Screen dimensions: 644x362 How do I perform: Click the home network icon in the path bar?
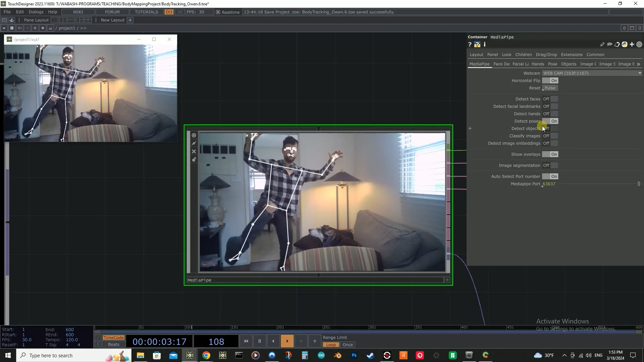click(50, 28)
